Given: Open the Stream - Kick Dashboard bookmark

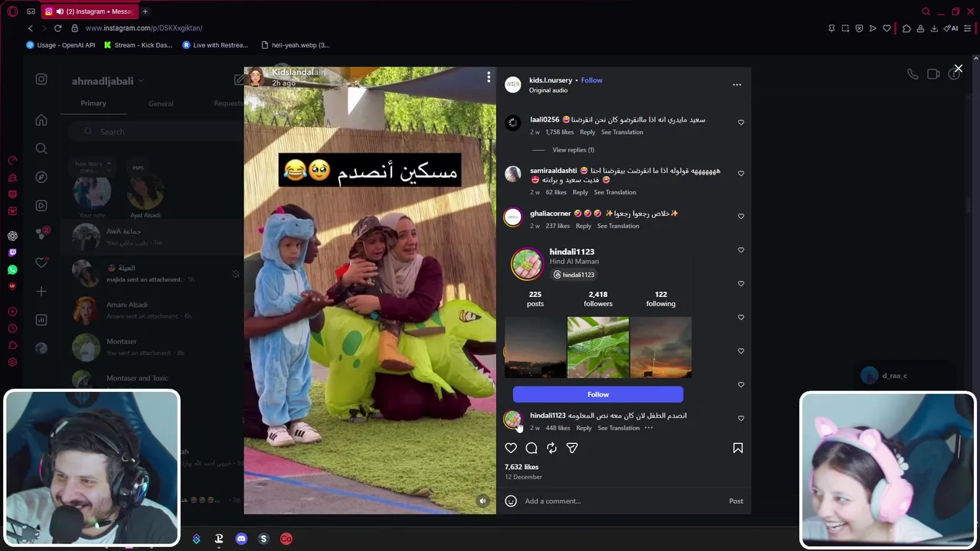Looking at the screenshot, I should click(x=138, y=45).
